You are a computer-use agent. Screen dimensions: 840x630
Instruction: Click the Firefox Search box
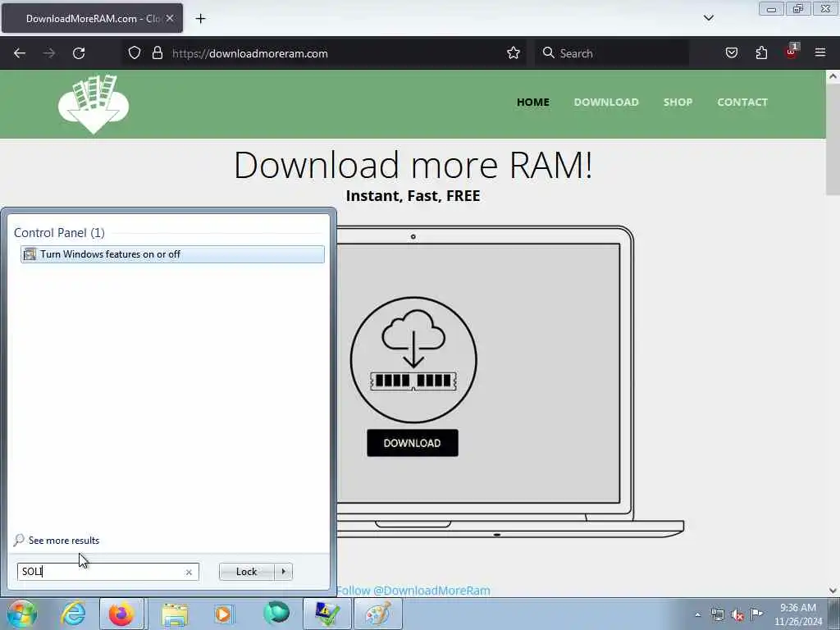[x=612, y=53]
